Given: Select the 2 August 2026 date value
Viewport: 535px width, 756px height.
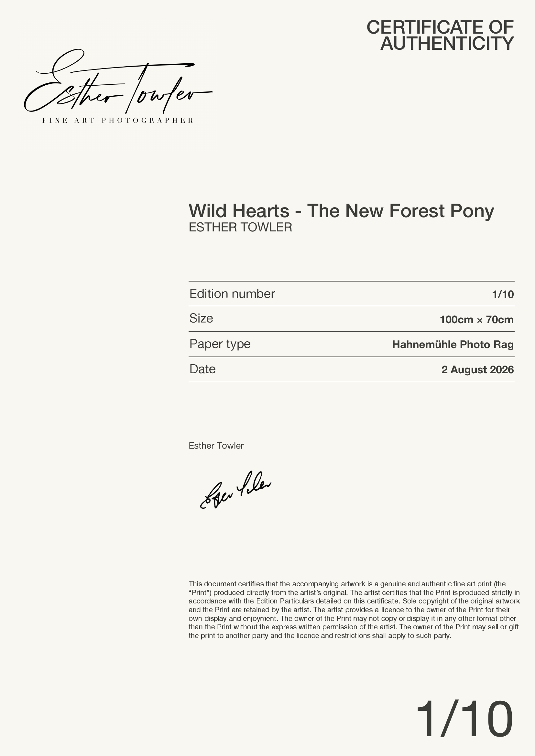Looking at the screenshot, I should pos(477,370).
